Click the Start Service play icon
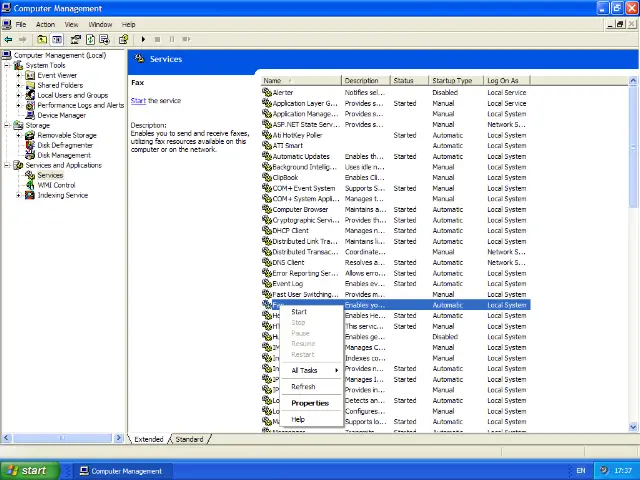 143,39
